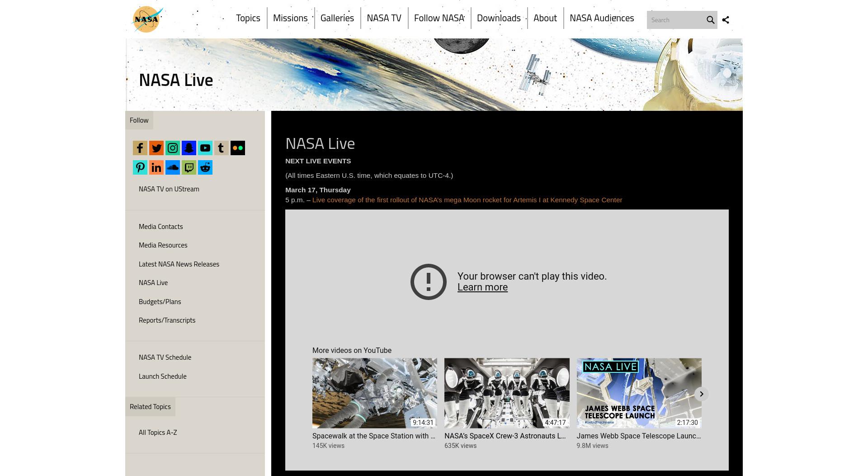Open All Topics A-Z link

click(x=158, y=433)
